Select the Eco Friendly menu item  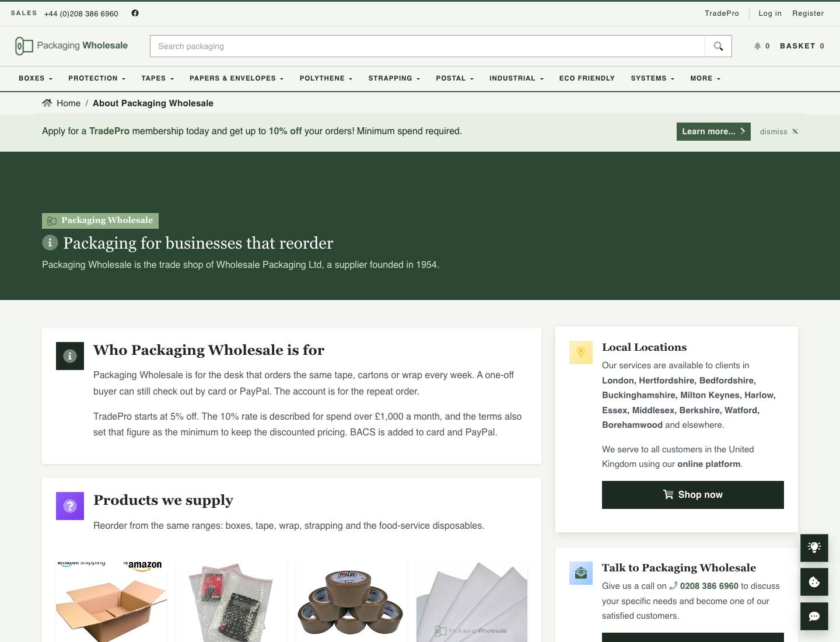(x=587, y=78)
